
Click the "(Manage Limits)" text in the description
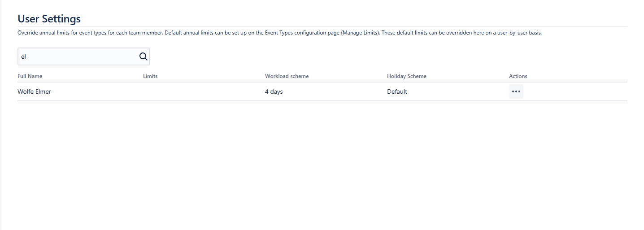pyautogui.click(x=360, y=33)
